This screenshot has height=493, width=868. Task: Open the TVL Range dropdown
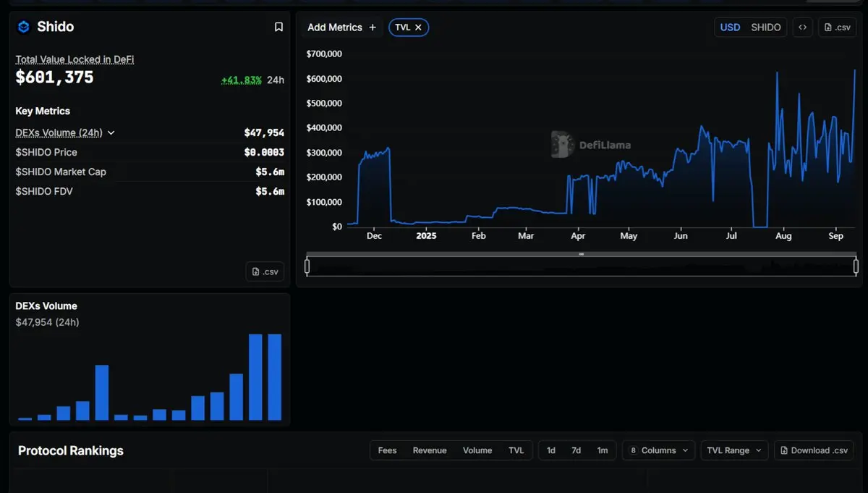[734, 450]
